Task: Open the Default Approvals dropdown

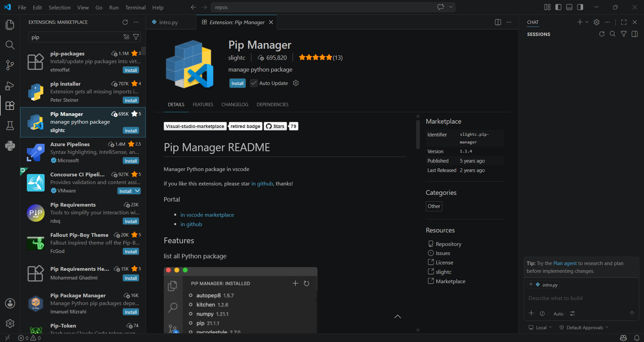Action: click(x=584, y=328)
